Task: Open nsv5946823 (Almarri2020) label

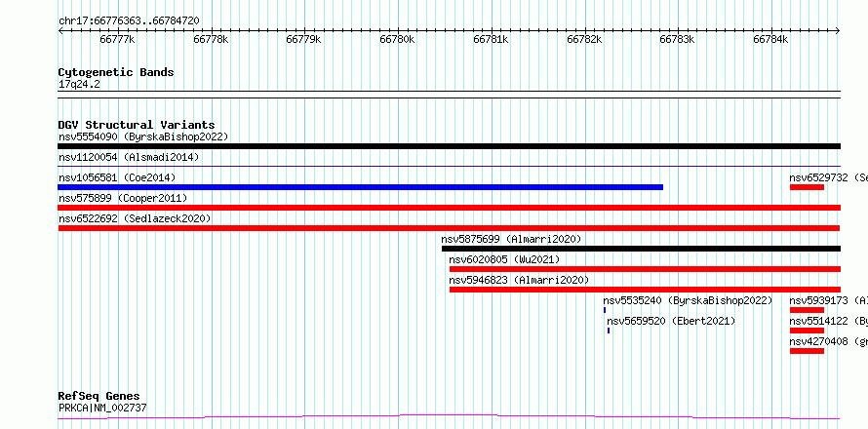Action: click(x=519, y=280)
